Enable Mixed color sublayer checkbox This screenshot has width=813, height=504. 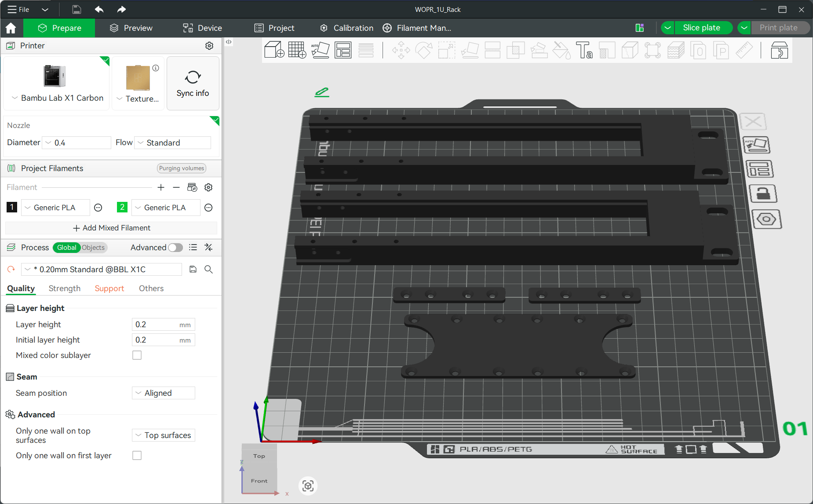137,355
